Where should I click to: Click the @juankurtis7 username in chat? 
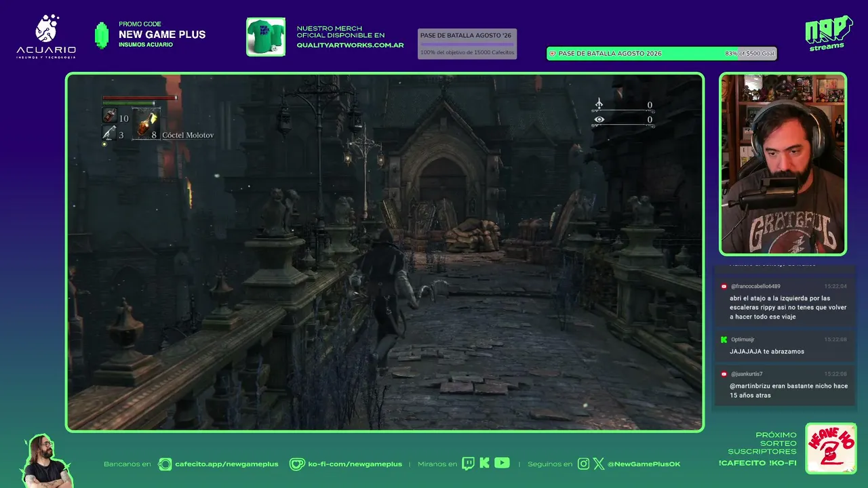[747, 374]
